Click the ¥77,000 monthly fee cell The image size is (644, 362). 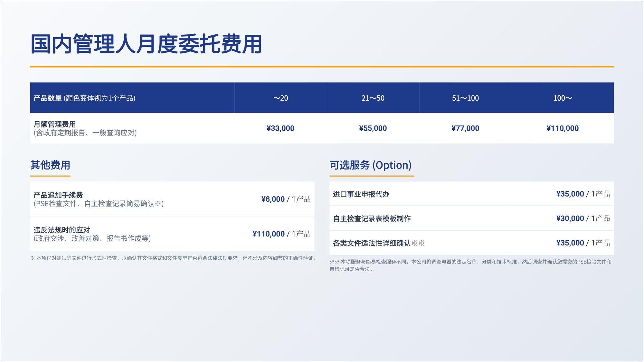(465, 128)
